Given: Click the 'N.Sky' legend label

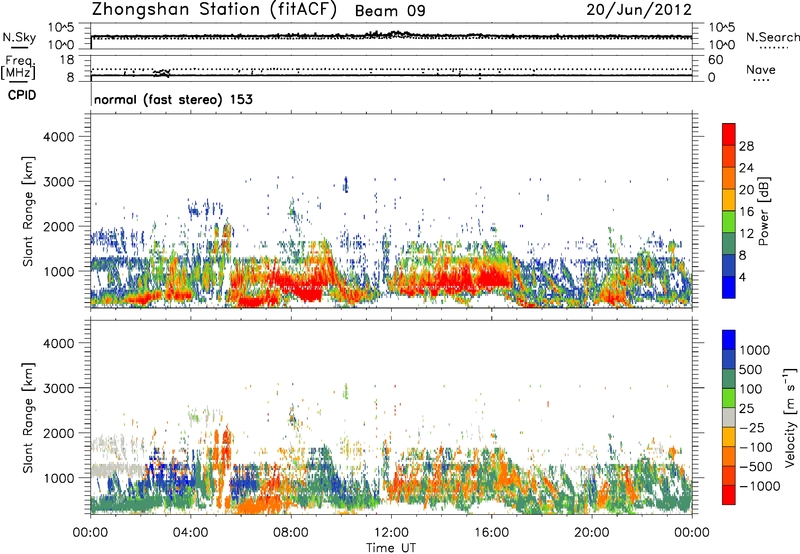Looking at the screenshot, I should click(19, 37).
